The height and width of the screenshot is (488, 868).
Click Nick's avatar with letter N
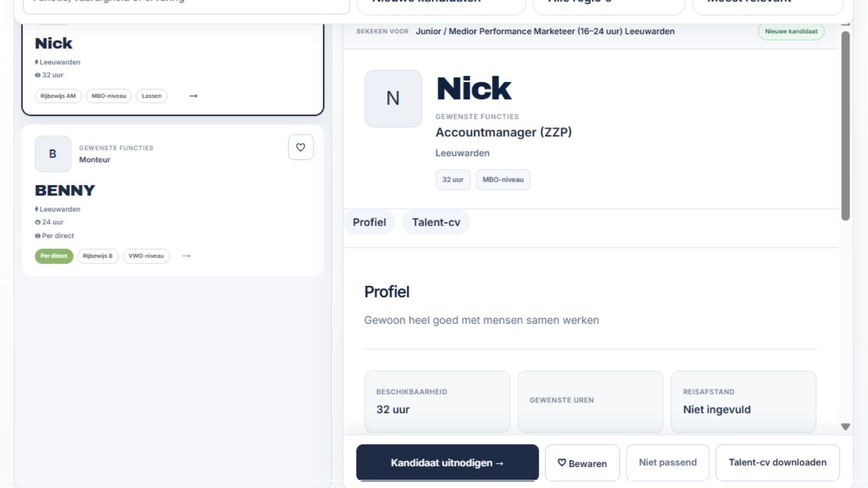(x=393, y=98)
